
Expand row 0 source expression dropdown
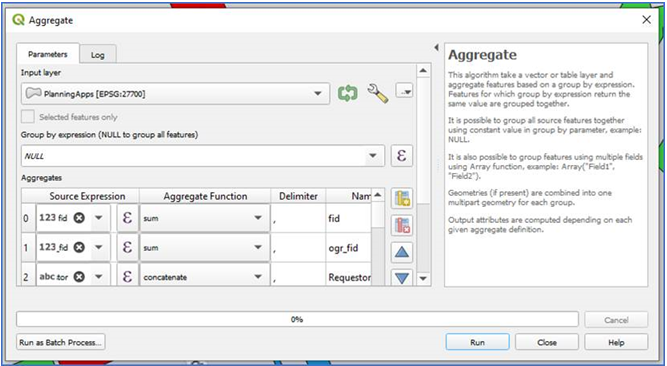point(99,218)
